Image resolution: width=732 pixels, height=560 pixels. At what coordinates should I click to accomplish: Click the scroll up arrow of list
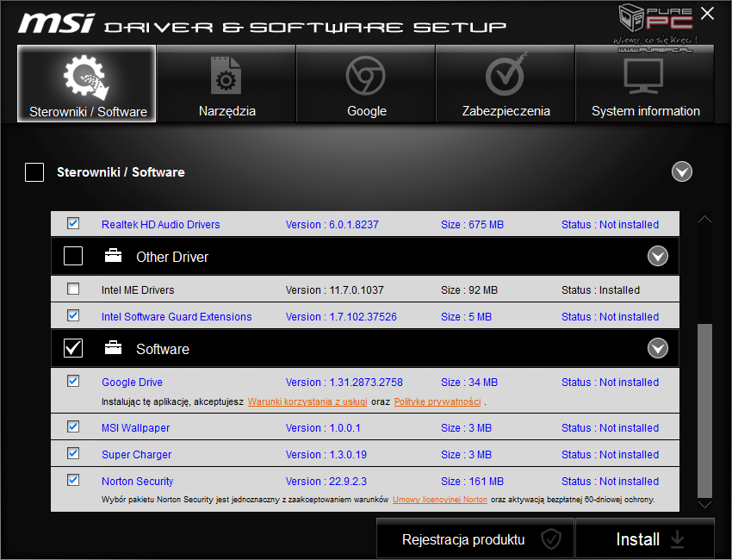[704, 219]
